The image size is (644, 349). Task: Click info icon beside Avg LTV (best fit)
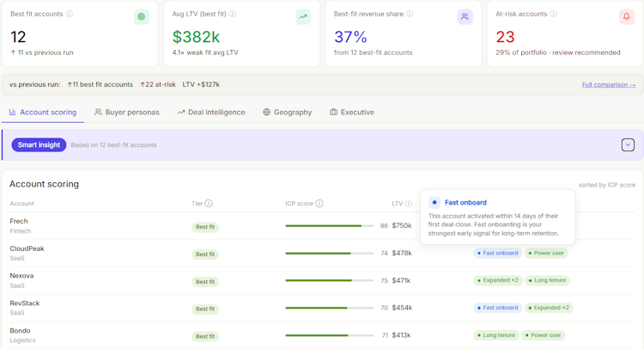coord(233,14)
